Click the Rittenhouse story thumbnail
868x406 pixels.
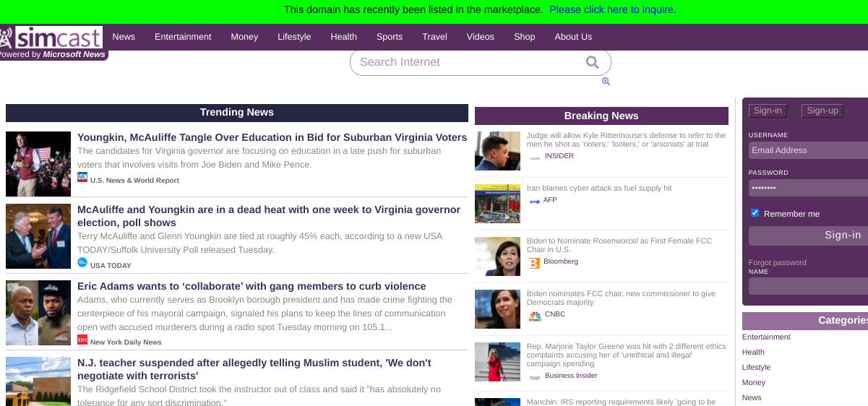[497, 151]
